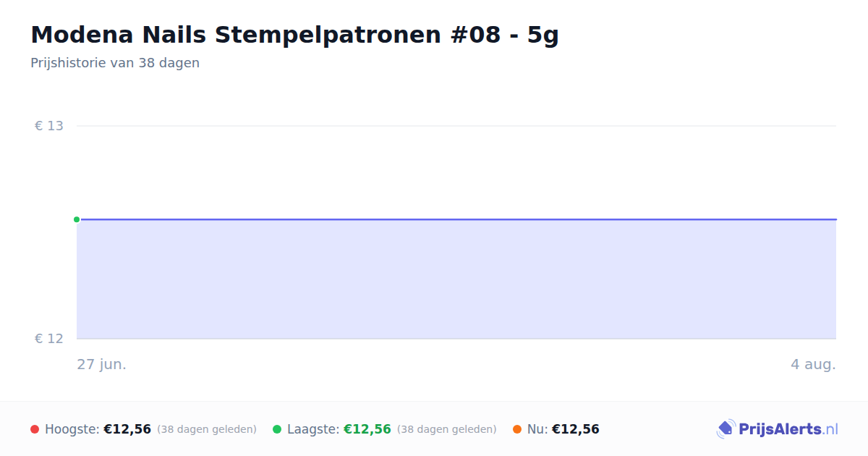
Task: Click the € 12 axis label
Action: point(49,339)
